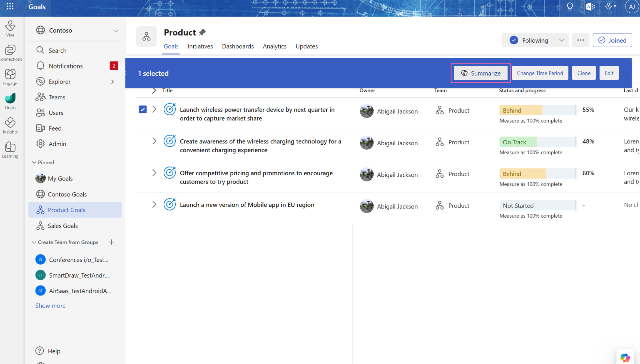Expand the goal row for Mobile app EU launch
640x364 pixels.
(154, 205)
